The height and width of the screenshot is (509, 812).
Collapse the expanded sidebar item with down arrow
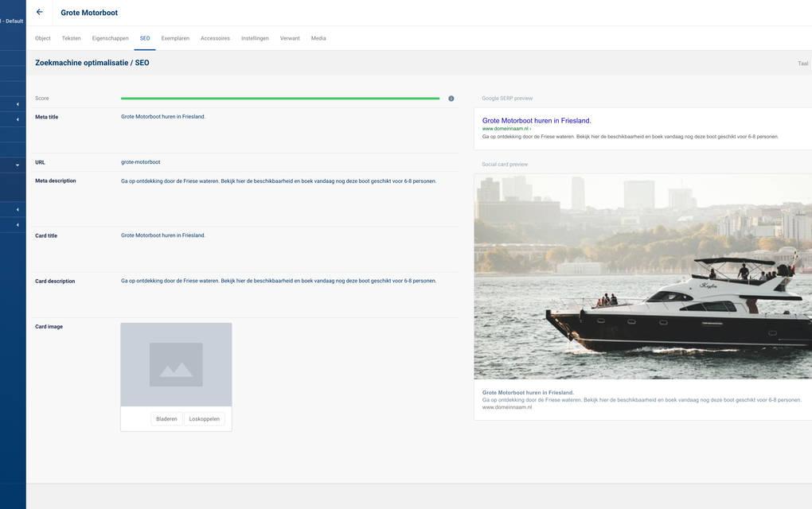tap(18, 165)
